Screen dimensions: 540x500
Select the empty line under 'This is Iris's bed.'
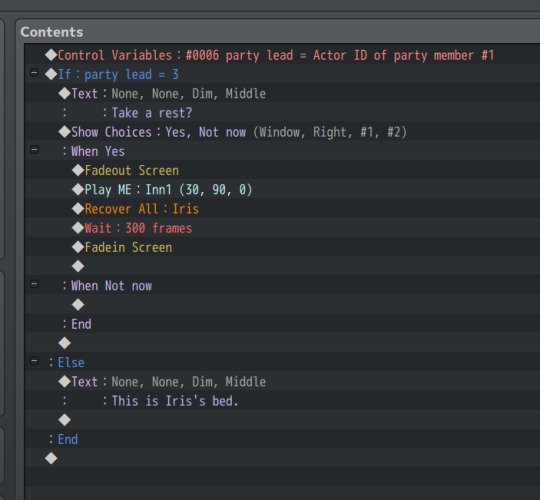(x=282, y=420)
